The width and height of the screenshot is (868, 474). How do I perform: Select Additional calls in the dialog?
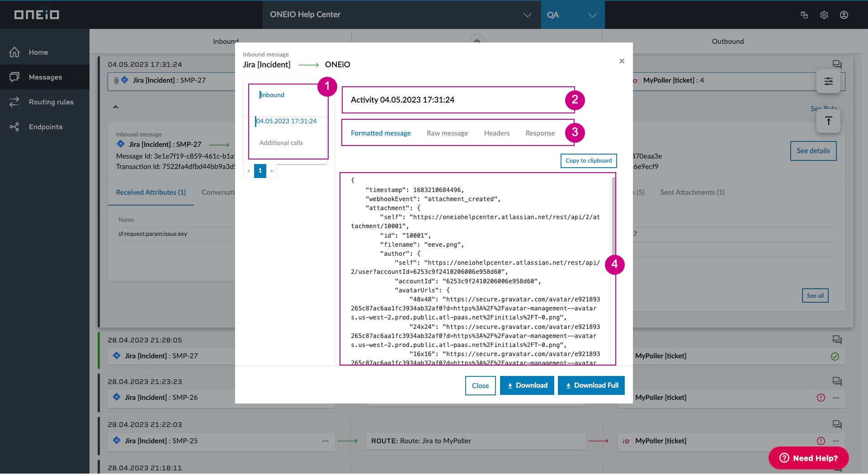pyautogui.click(x=281, y=143)
